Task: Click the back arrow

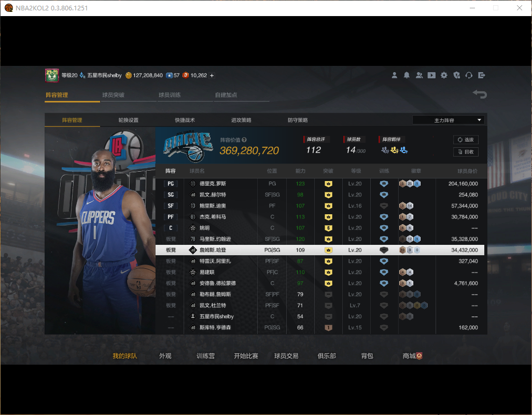Action: pyautogui.click(x=480, y=94)
